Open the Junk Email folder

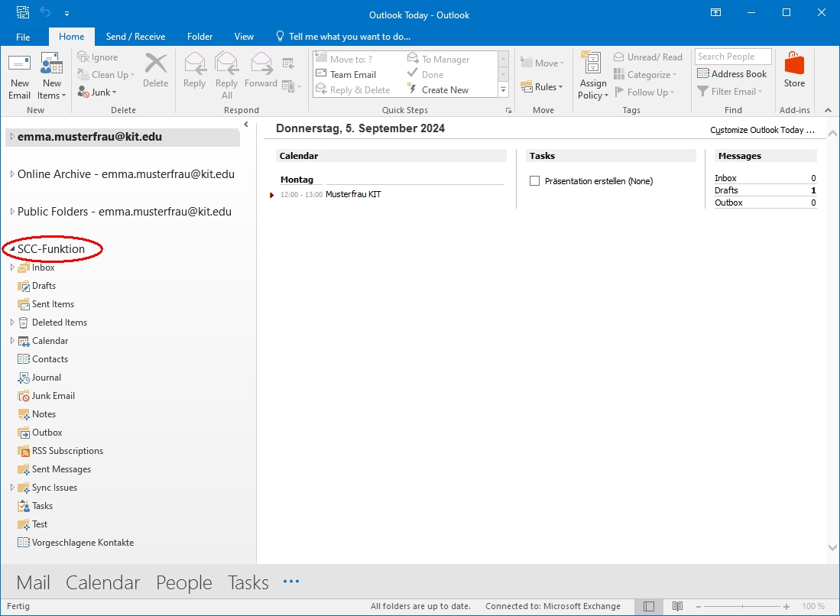[46, 396]
